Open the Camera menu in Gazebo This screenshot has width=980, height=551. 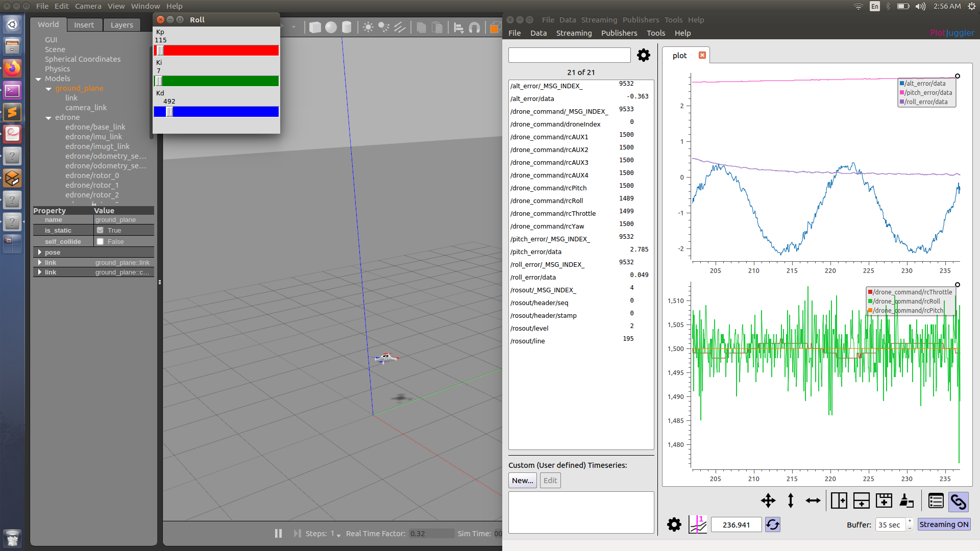(88, 6)
